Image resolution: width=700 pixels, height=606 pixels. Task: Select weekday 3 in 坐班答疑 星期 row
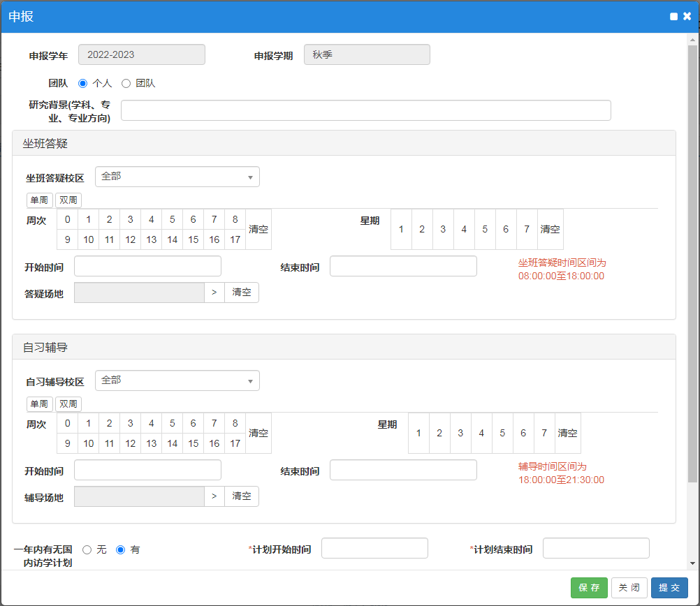point(443,229)
